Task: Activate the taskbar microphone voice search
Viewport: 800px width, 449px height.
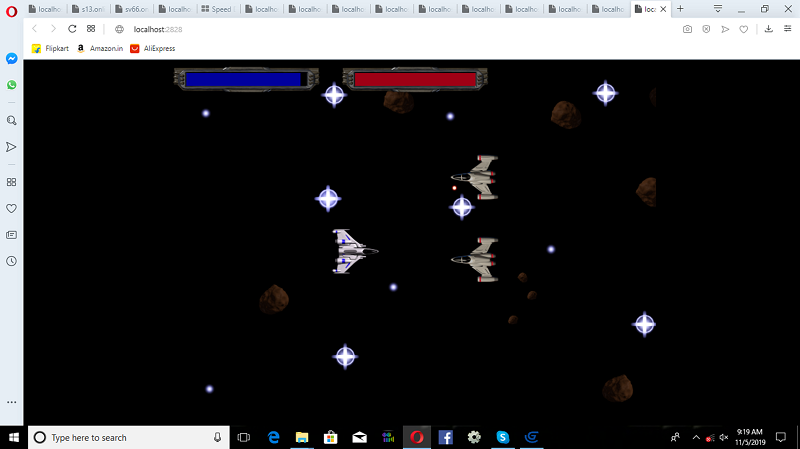Action: 217,437
